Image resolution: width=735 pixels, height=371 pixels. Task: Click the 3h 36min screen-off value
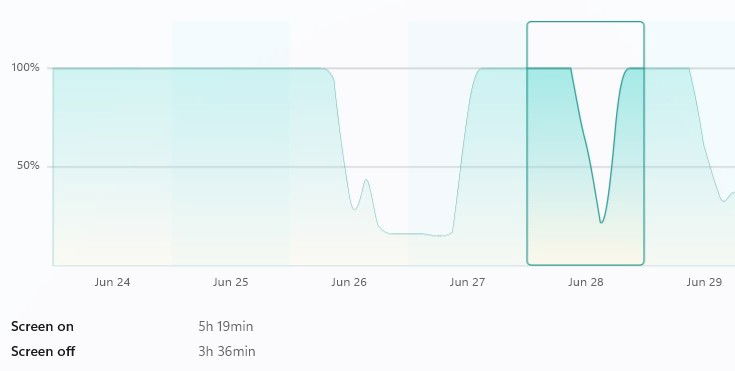(x=227, y=351)
